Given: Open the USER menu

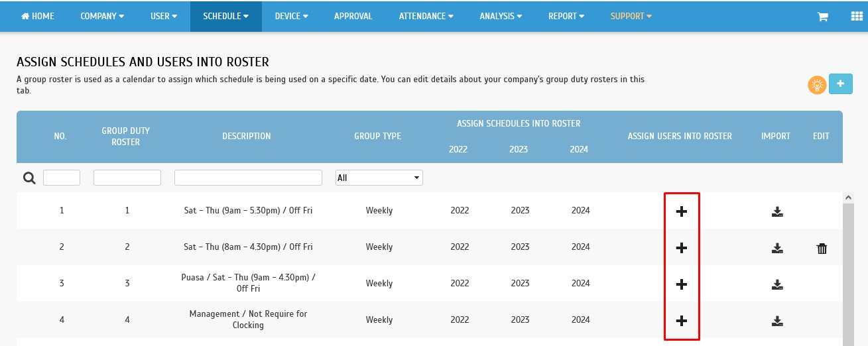Looking at the screenshot, I should (164, 16).
